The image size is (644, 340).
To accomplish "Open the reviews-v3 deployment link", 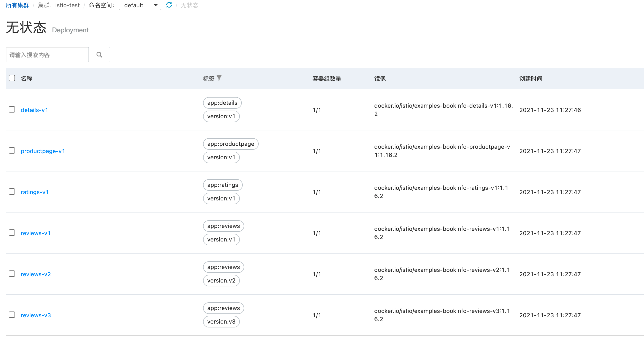I will 36,315.
